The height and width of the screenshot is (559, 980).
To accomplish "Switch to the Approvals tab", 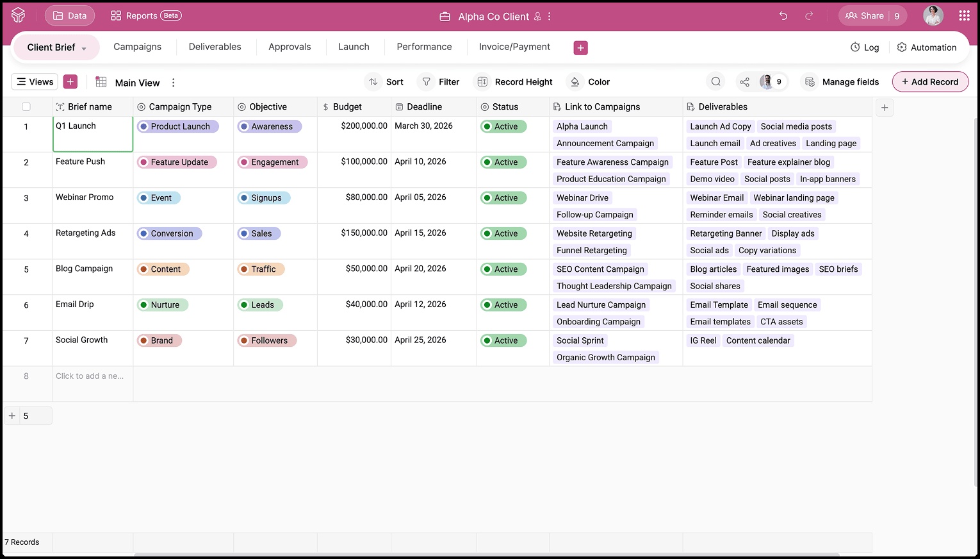I will [x=290, y=47].
